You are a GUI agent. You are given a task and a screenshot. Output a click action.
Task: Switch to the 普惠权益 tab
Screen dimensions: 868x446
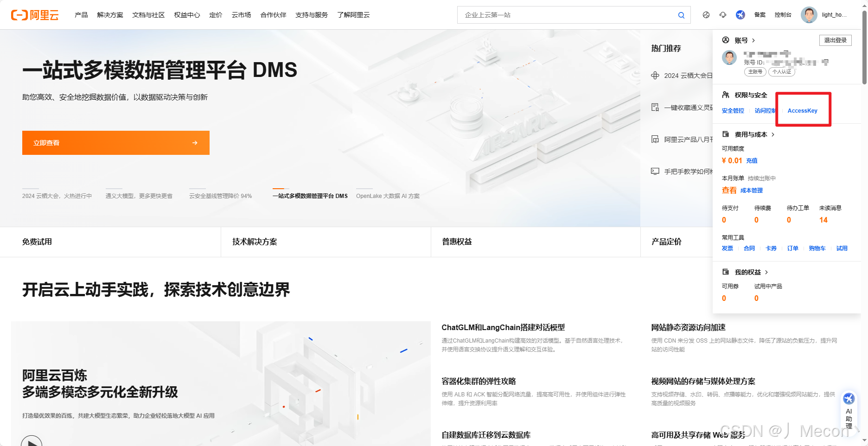click(x=456, y=242)
